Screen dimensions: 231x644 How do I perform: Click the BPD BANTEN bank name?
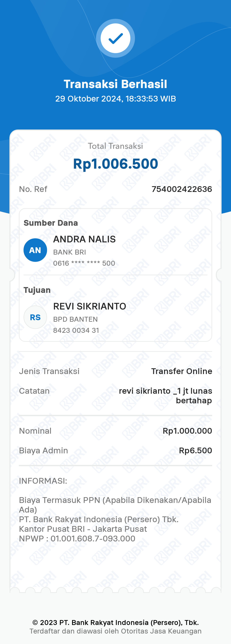coord(75,319)
